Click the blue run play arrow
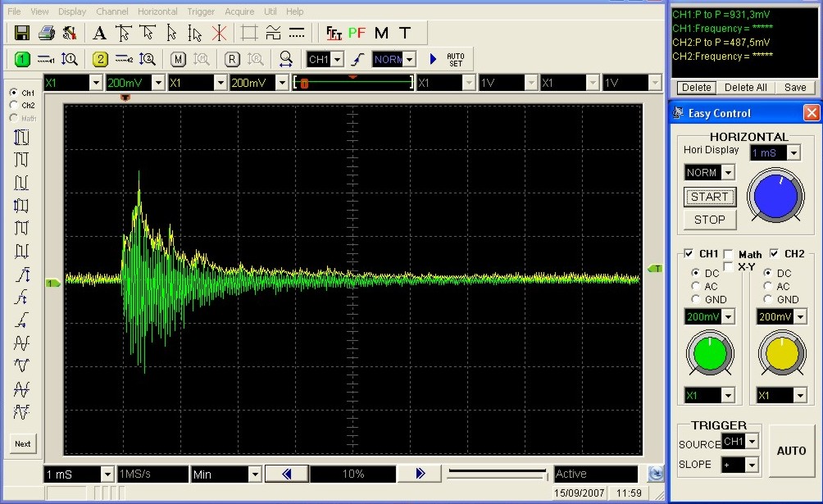 (433, 59)
